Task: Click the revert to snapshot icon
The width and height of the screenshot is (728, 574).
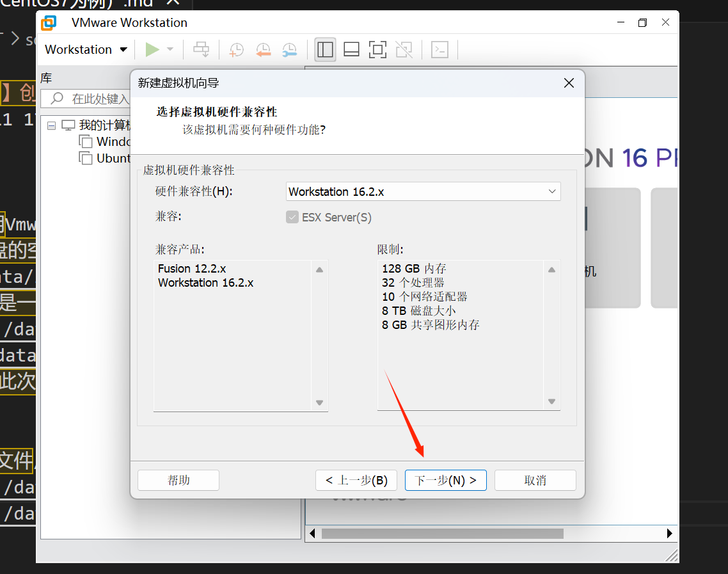Action: click(264, 49)
